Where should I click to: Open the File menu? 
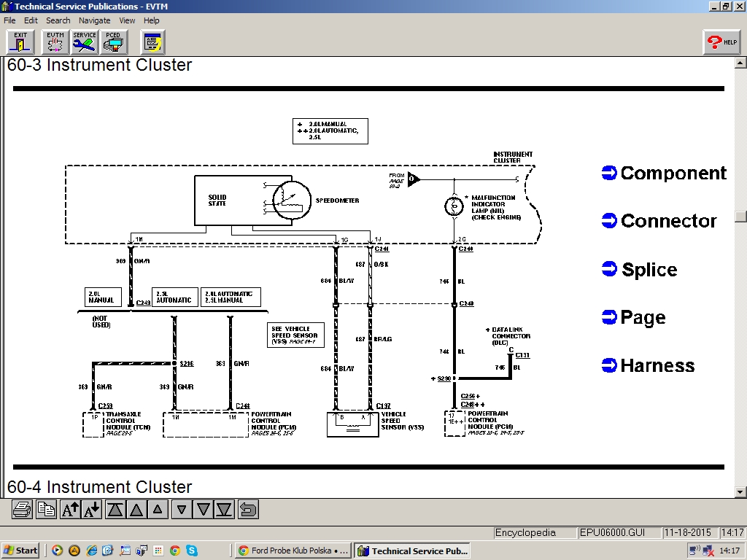[x=9, y=20]
